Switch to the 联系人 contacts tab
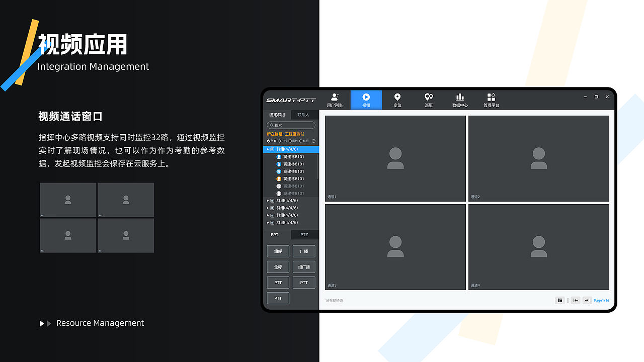The width and height of the screenshot is (644, 362). [x=304, y=115]
